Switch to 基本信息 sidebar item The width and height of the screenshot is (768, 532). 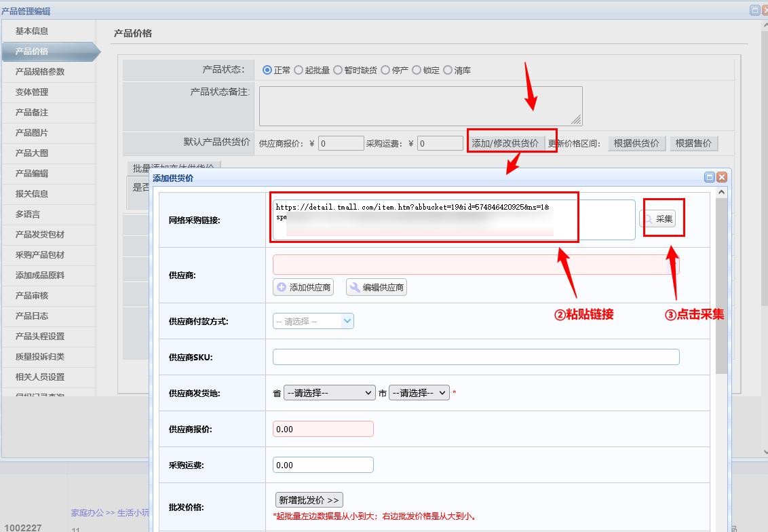click(32, 31)
